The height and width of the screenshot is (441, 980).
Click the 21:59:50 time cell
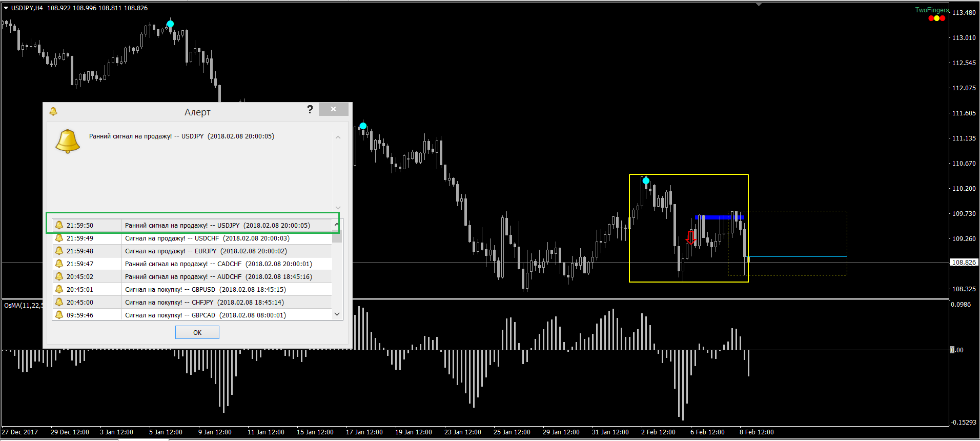click(x=80, y=225)
